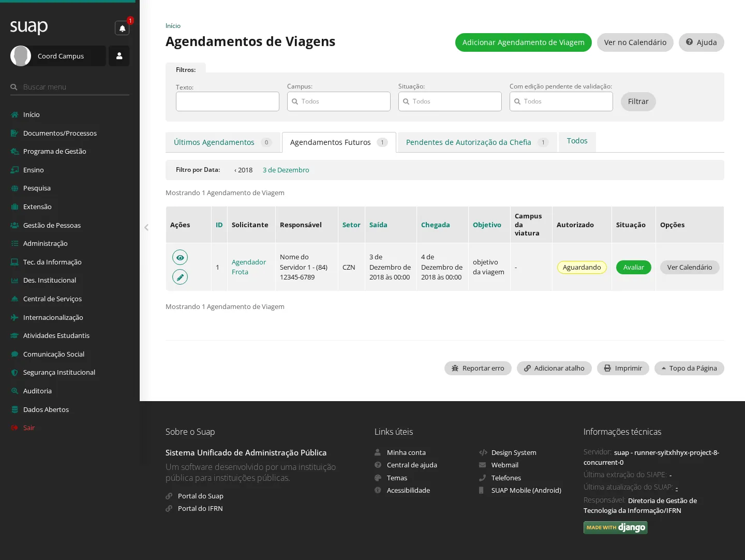This screenshot has height=560, width=745.
Task: Click the Tec. da Informação laptop icon
Action: click(14, 262)
